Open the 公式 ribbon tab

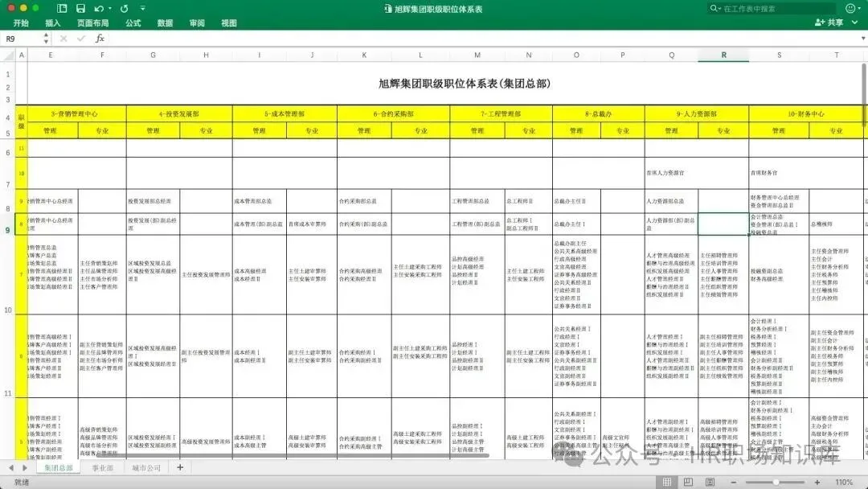pyautogui.click(x=133, y=23)
